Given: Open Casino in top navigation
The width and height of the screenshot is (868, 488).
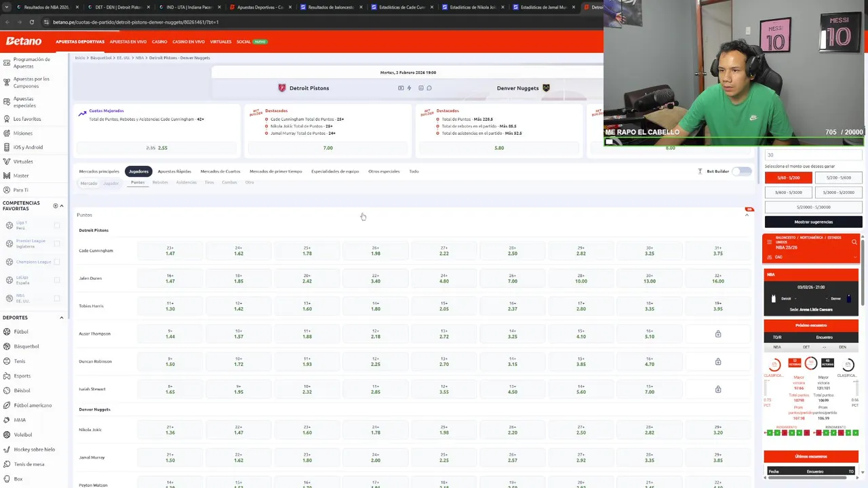Looking at the screenshot, I should [x=159, y=41].
